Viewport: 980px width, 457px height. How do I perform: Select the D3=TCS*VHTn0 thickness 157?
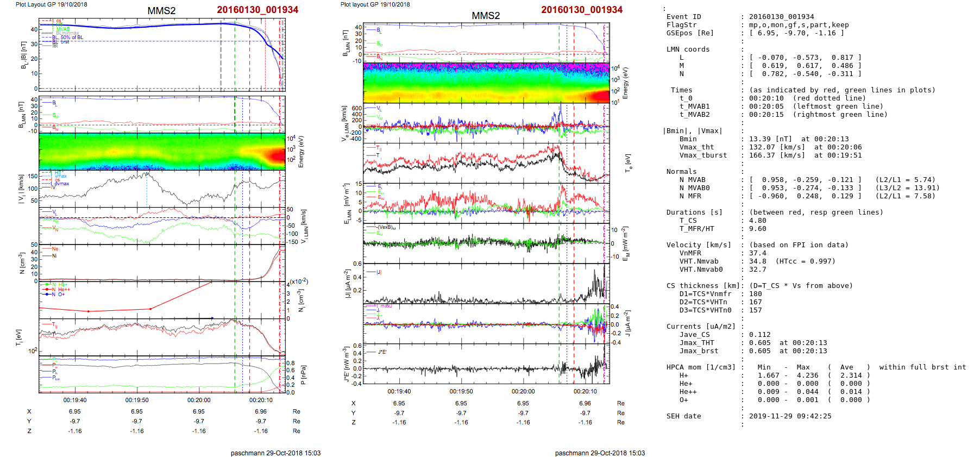[x=755, y=310]
